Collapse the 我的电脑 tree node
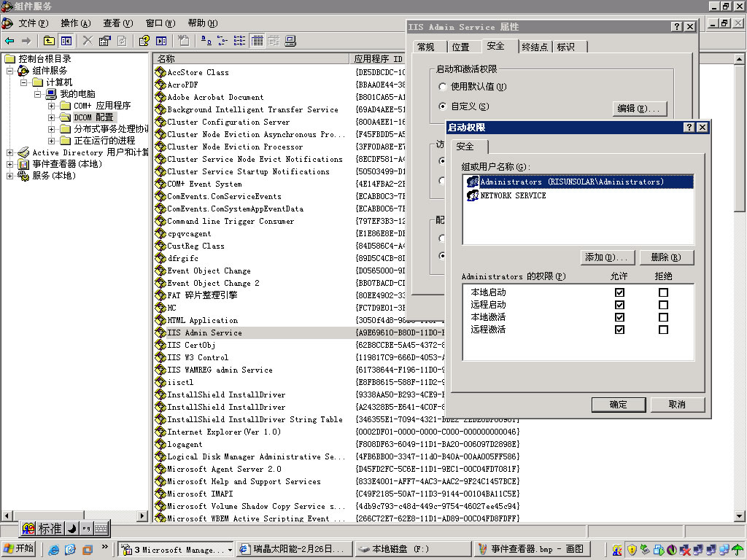Image resolution: width=747 pixels, height=560 pixels. pos(37,94)
